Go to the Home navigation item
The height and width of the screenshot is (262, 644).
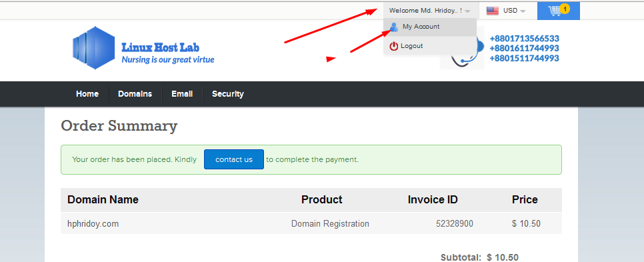[87, 94]
